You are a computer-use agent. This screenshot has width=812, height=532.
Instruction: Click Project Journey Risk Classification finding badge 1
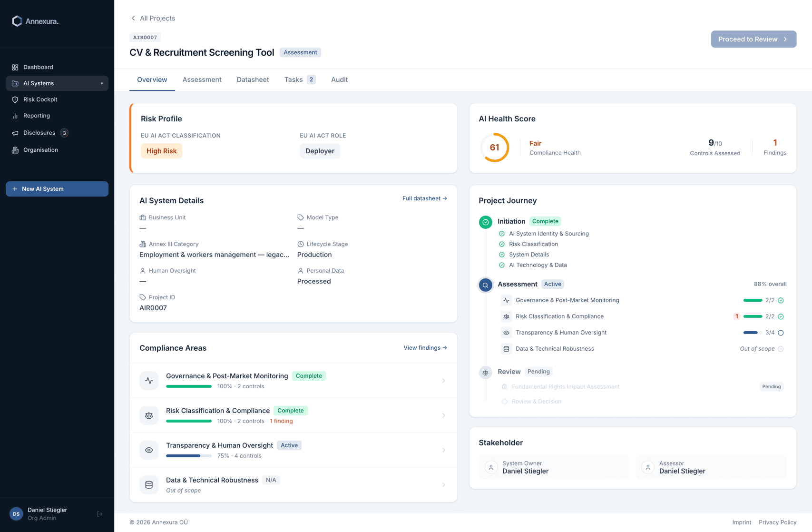[737, 316]
